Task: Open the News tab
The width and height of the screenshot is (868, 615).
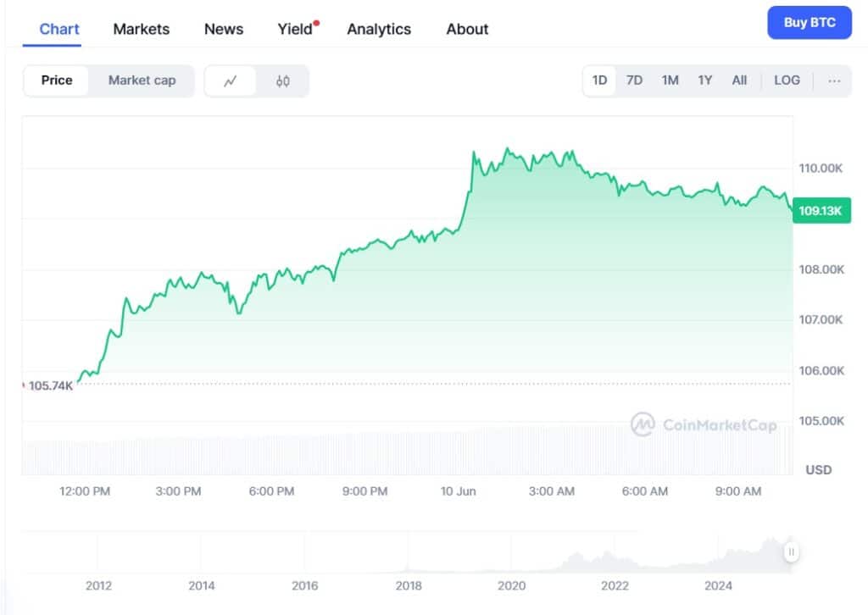Action: 224,29
